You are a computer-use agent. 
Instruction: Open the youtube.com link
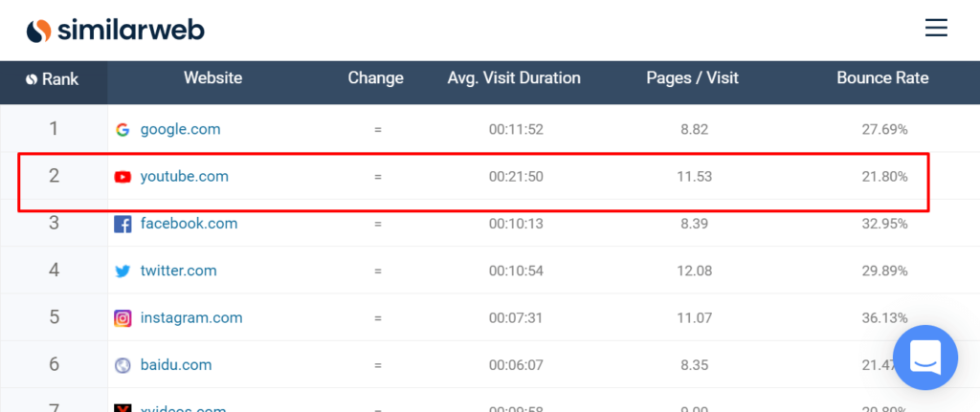(184, 177)
